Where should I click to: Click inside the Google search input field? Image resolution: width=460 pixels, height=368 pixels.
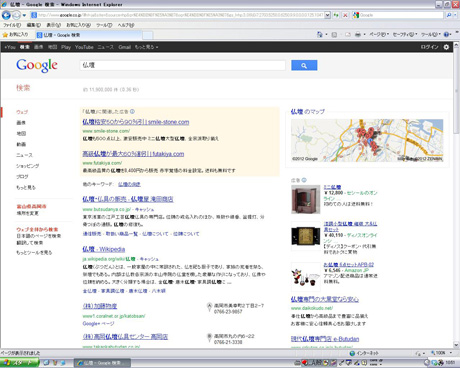point(183,65)
